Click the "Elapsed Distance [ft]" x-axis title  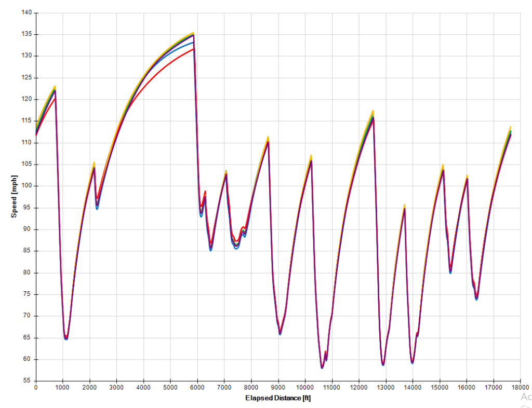point(278,398)
